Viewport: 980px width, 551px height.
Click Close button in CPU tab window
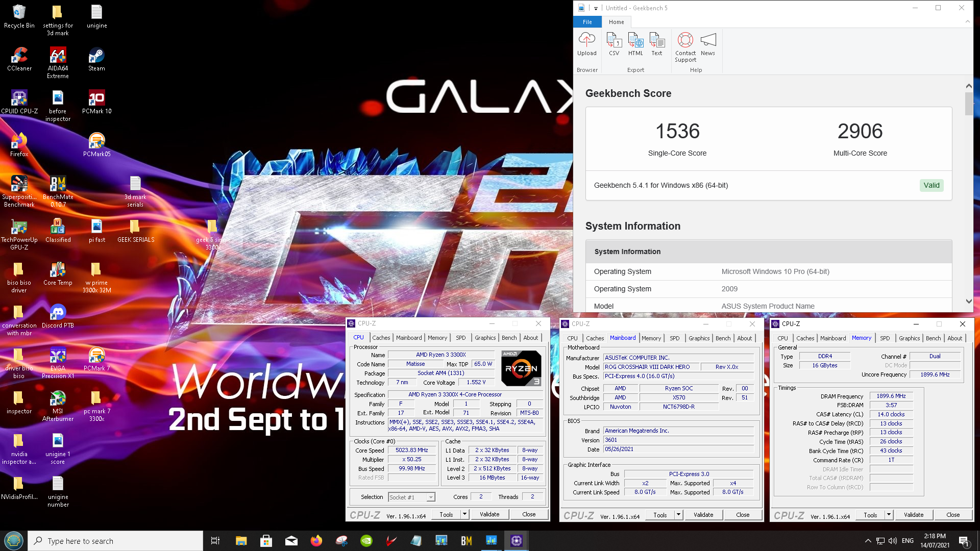coord(529,514)
